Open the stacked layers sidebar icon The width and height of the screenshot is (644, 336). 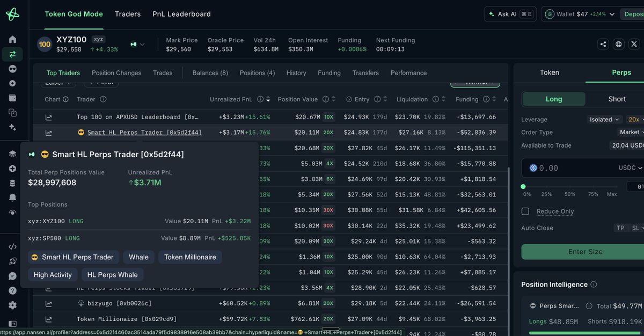(12, 154)
